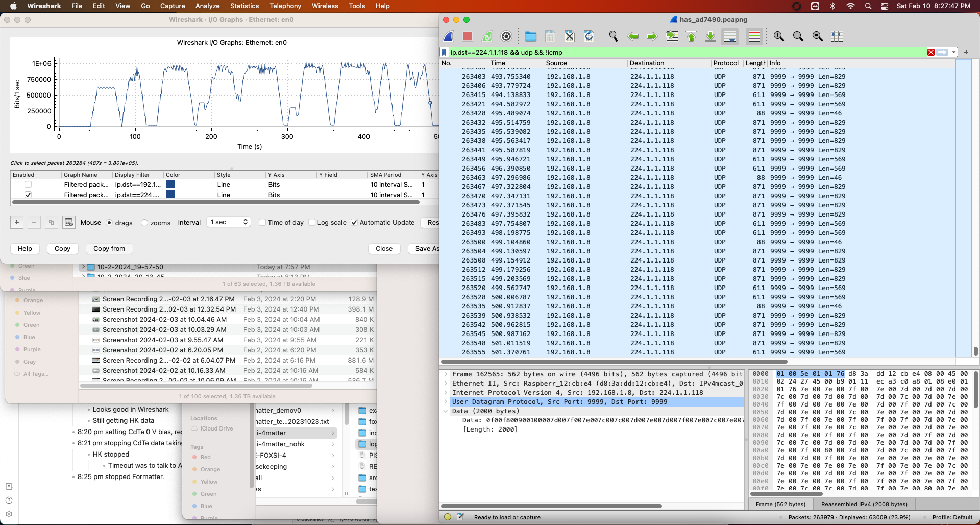Close this capture file icon
Viewport: 980px width, 525px height.
[x=570, y=36]
